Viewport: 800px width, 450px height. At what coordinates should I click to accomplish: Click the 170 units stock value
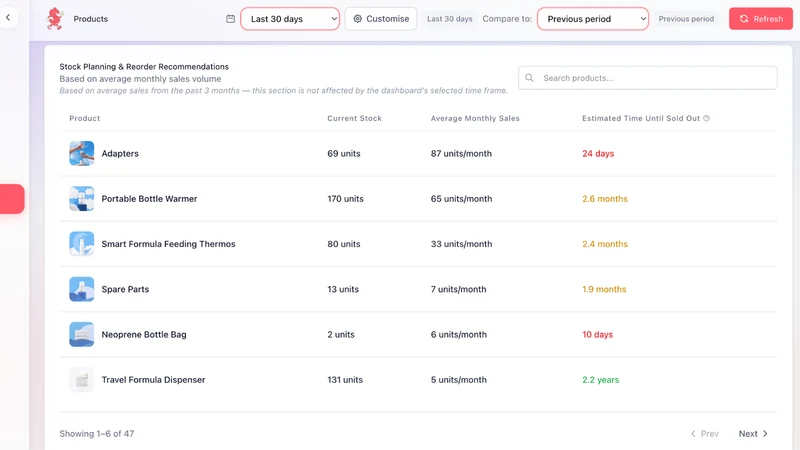click(345, 199)
